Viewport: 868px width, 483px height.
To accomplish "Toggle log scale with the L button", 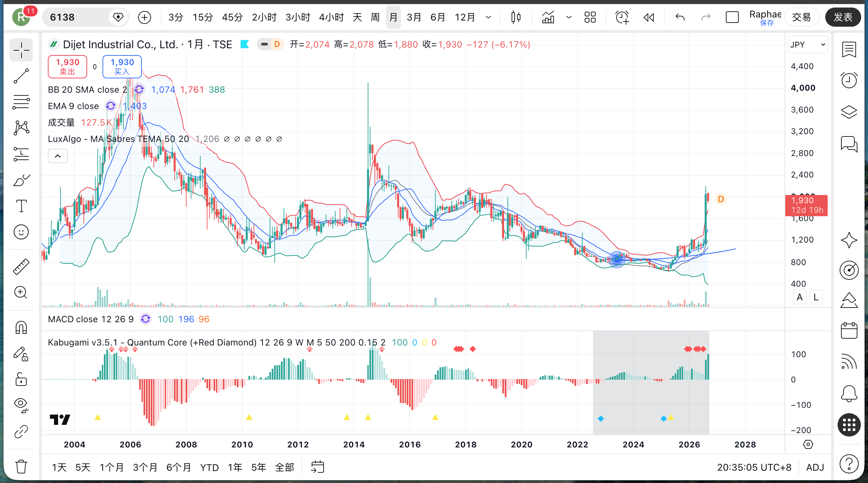I will pos(816,297).
